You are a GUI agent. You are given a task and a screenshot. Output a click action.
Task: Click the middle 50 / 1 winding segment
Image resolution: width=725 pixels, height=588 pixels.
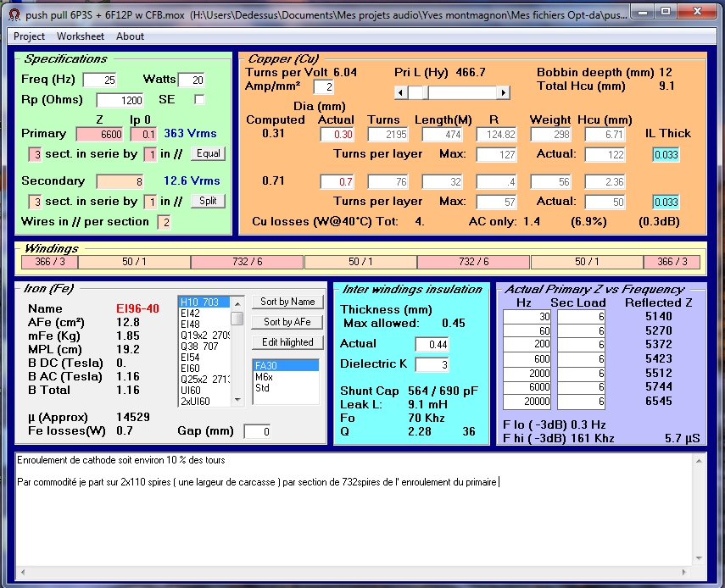(x=360, y=262)
